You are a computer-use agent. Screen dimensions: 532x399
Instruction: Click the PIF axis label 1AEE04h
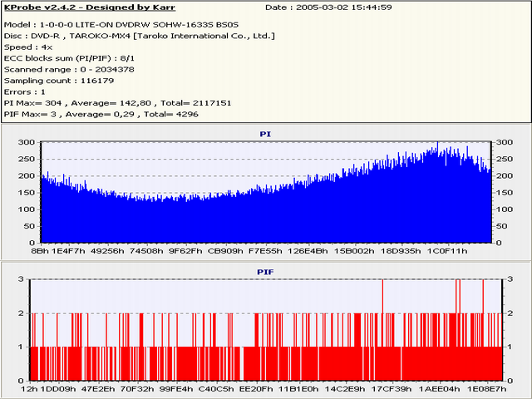[439, 389]
